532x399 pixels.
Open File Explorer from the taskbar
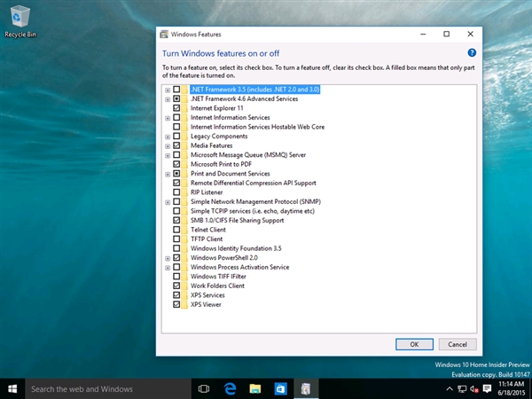[255, 389]
